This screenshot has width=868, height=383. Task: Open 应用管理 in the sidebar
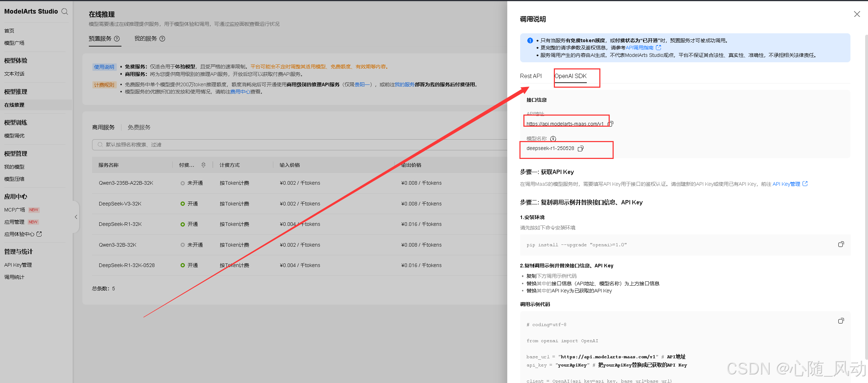(x=14, y=222)
